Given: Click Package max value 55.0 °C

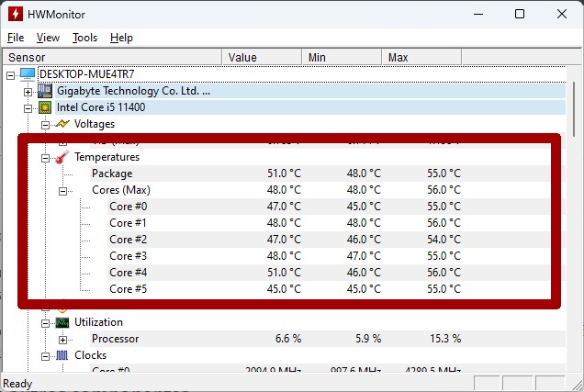Looking at the screenshot, I should (x=444, y=174).
